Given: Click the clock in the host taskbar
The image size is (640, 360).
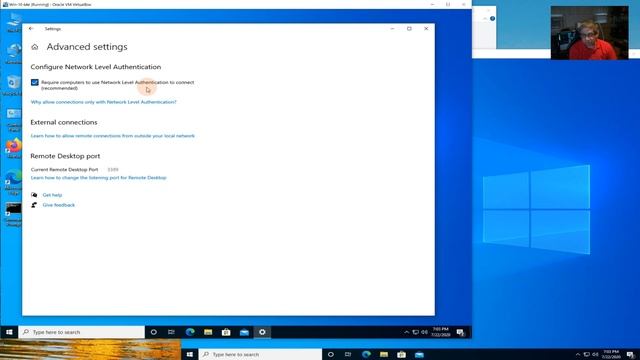Looking at the screenshot, I should [611, 354].
